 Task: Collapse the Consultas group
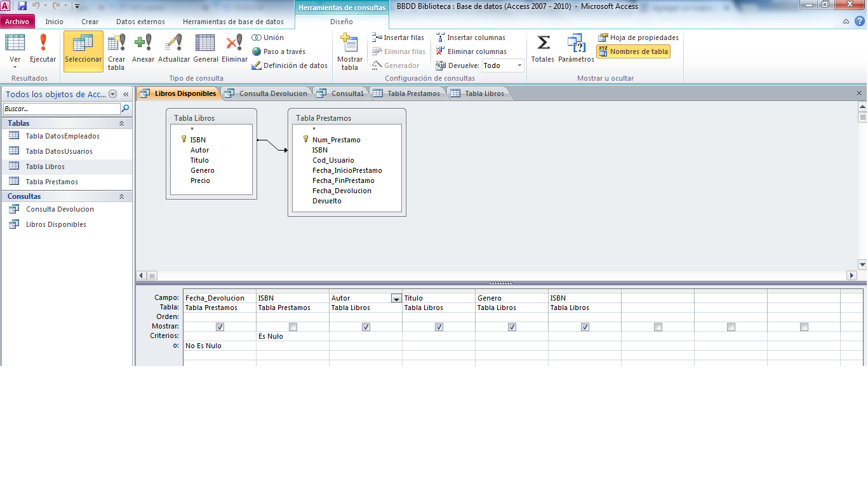point(121,196)
